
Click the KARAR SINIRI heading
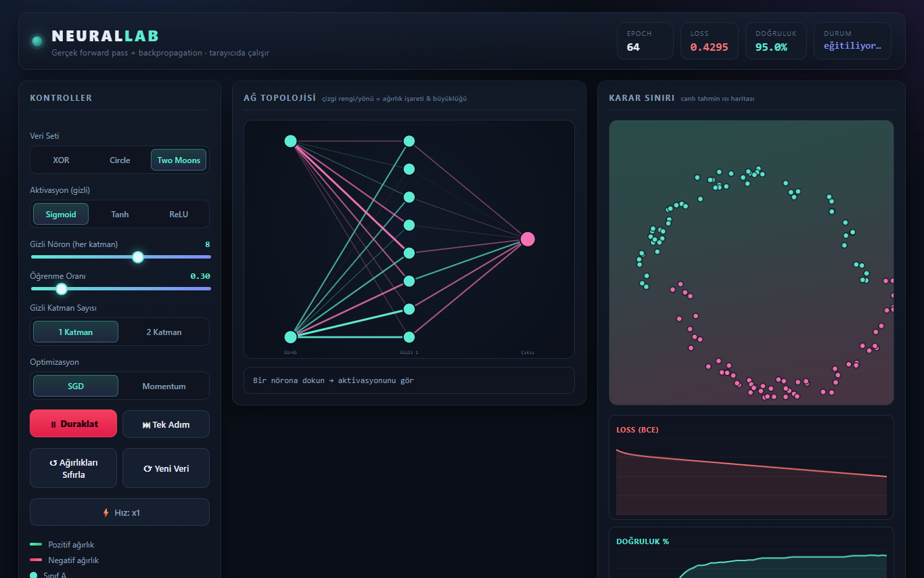coord(641,98)
